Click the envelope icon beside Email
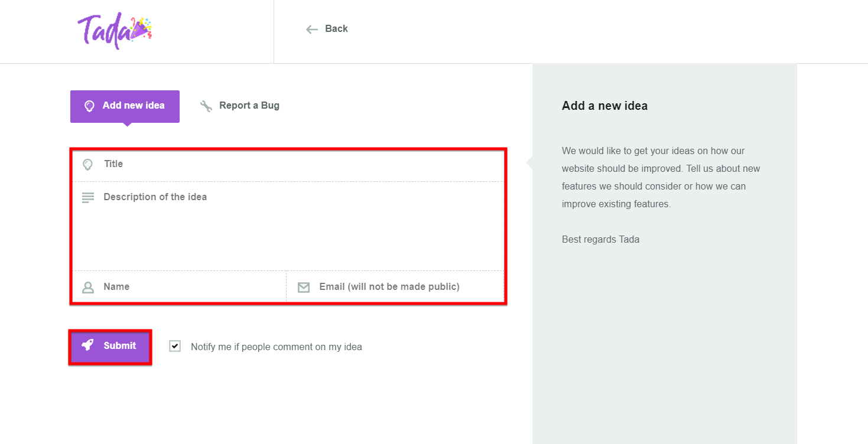Screen dimensions: 868x444 point(304,288)
